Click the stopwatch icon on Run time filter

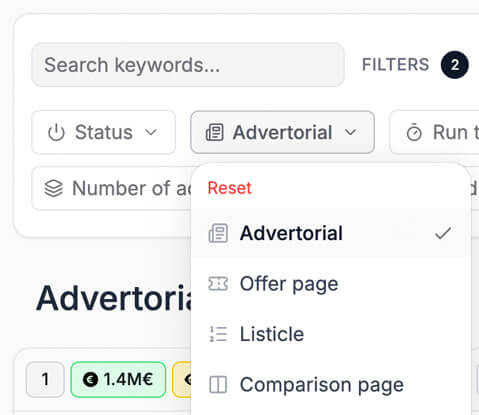[414, 132]
